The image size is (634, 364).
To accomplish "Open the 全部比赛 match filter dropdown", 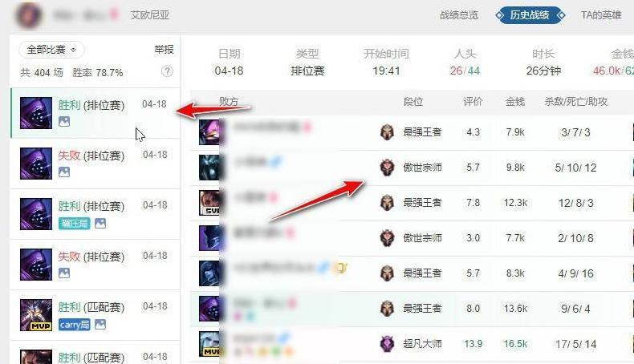I will click(x=51, y=50).
